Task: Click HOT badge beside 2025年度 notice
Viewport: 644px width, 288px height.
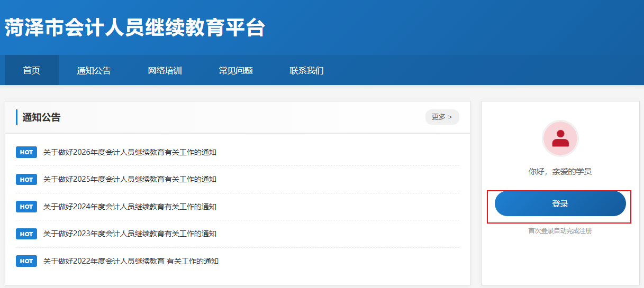Action: (x=26, y=180)
